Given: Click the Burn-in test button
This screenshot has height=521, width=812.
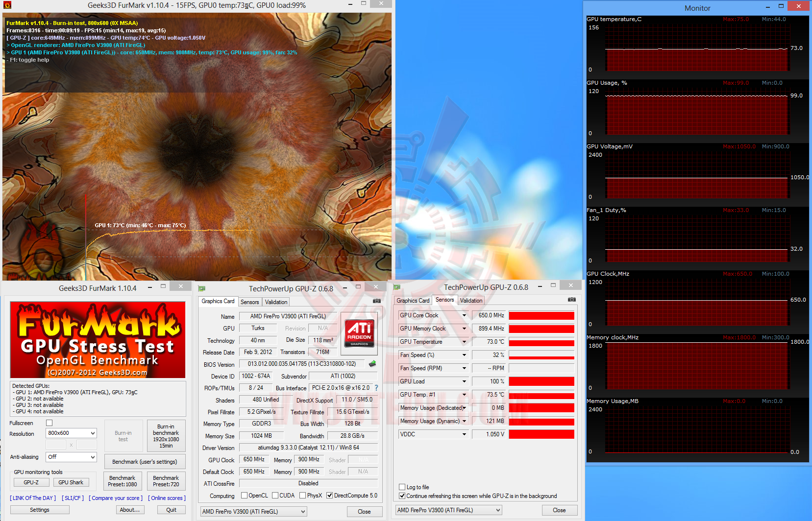Looking at the screenshot, I should click(123, 436).
